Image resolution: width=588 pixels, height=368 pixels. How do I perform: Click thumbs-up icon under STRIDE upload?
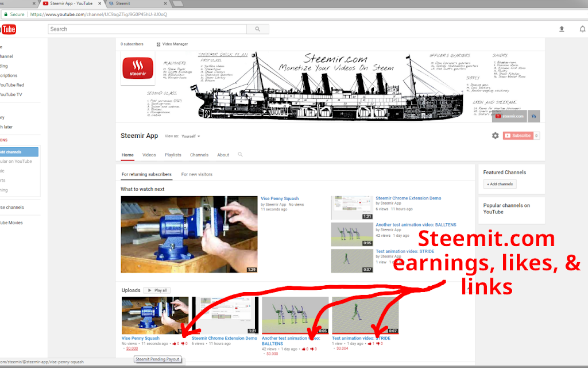point(369,344)
